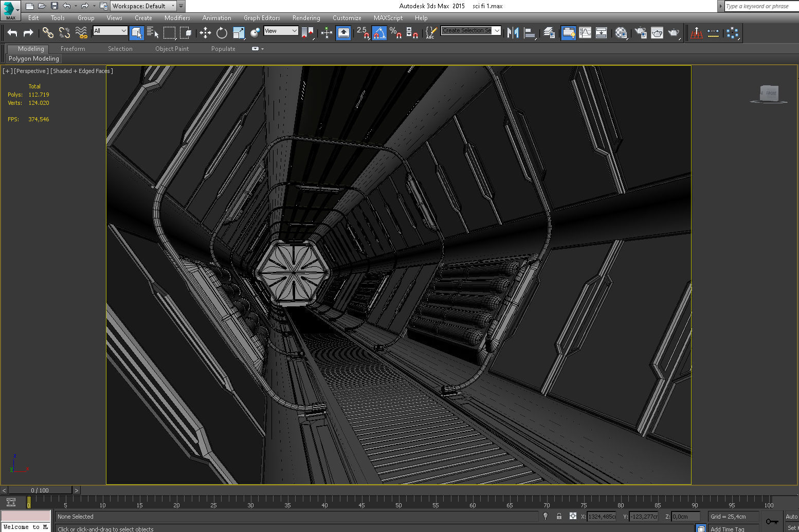Activate the Select Object tool
The width and height of the screenshot is (799, 532).
[x=136, y=33]
